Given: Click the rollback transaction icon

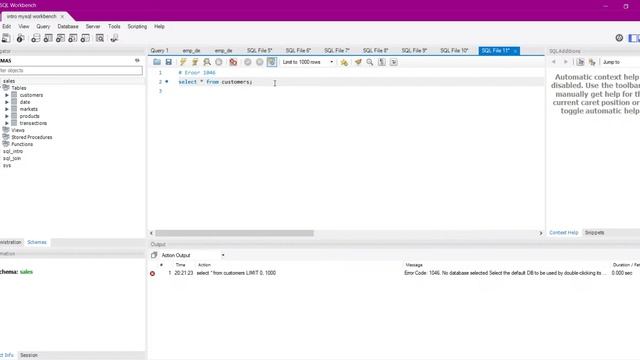Looking at the screenshot, I should click(x=260, y=62).
